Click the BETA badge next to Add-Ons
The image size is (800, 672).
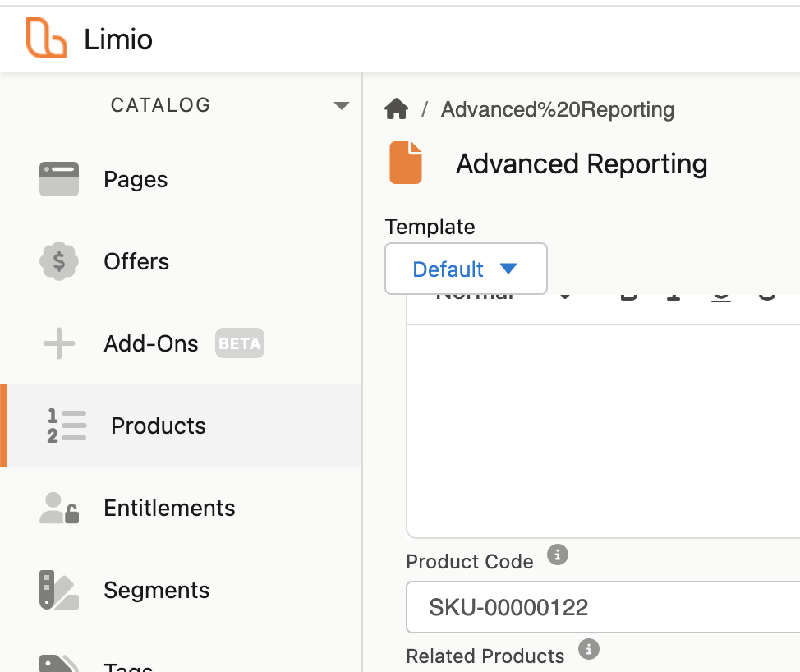[x=240, y=343]
